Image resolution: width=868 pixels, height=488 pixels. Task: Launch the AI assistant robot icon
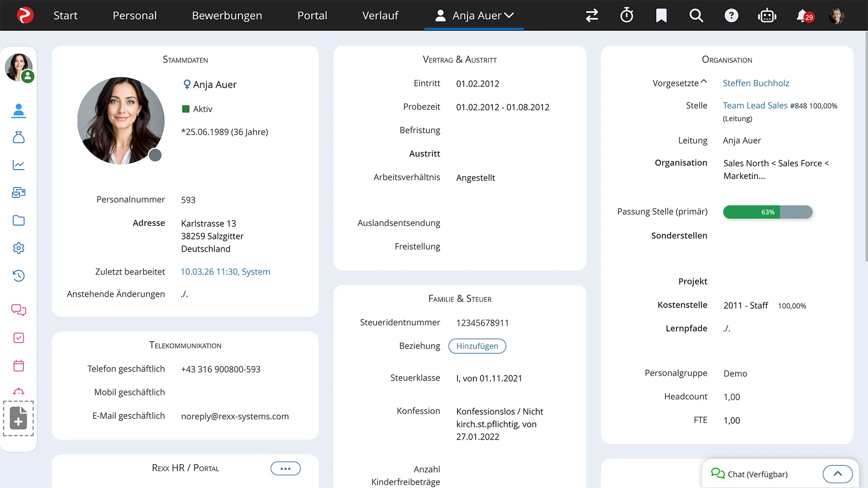pyautogui.click(x=767, y=15)
